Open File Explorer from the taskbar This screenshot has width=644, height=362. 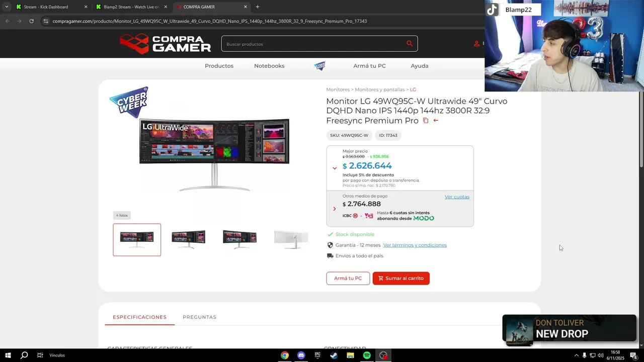pyautogui.click(x=350, y=355)
